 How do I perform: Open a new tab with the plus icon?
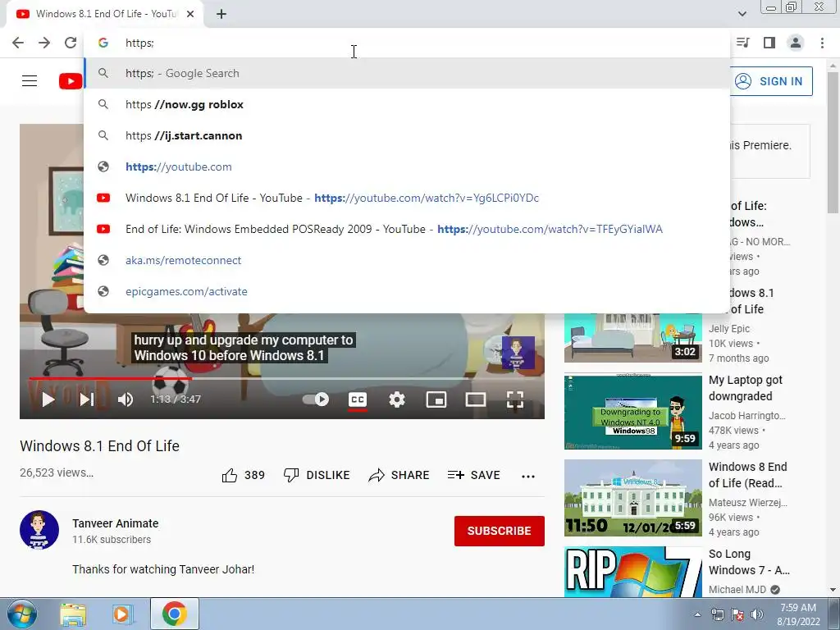click(221, 14)
